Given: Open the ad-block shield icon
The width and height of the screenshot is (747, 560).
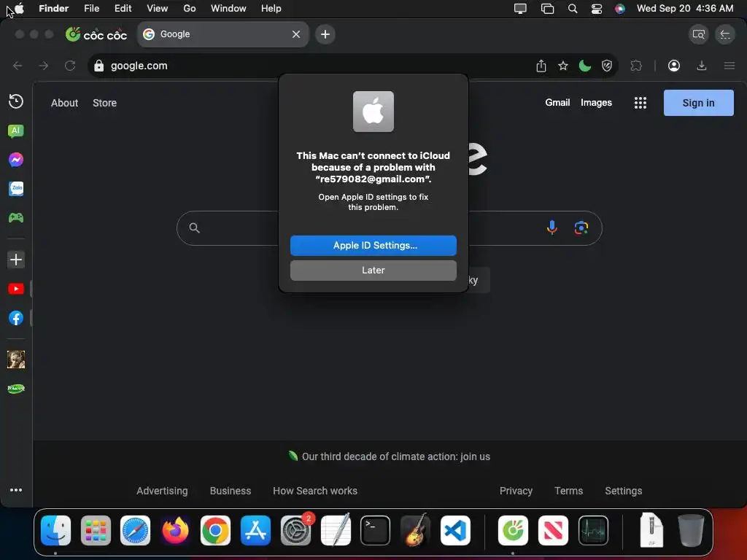Looking at the screenshot, I should tap(606, 66).
